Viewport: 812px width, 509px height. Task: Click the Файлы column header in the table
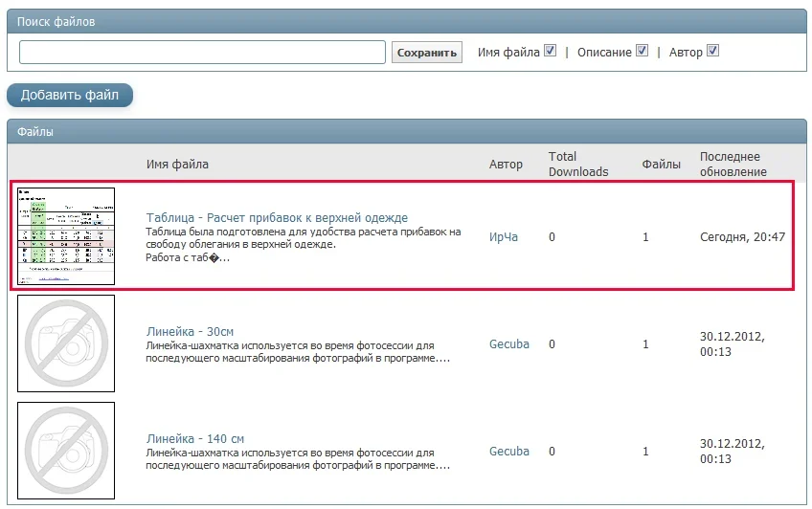(x=662, y=165)
